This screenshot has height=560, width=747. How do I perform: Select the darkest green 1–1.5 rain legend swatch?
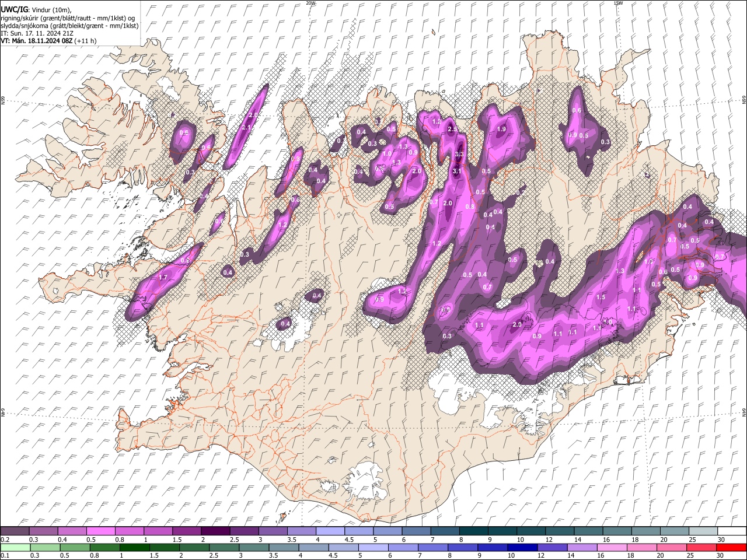click(x=134, y=547)
